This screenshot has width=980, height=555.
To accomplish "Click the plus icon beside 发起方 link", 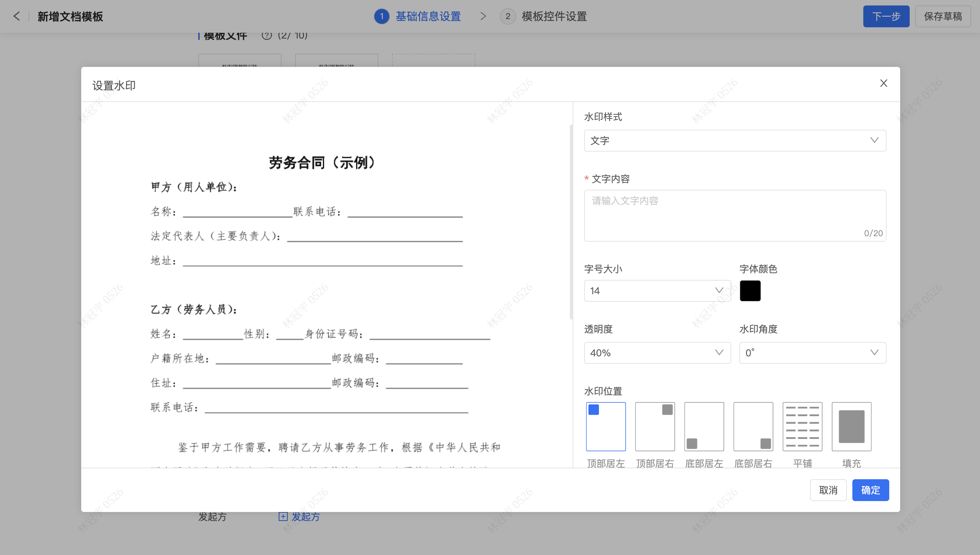I will click(283, 516).
